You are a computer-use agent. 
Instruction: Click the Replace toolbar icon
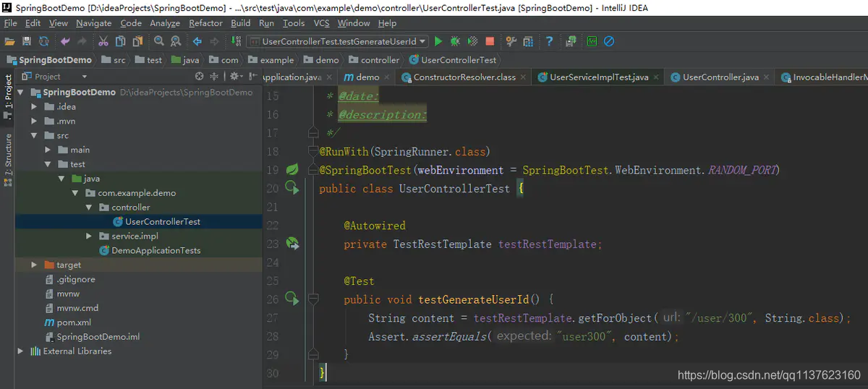tap(176, 42)
